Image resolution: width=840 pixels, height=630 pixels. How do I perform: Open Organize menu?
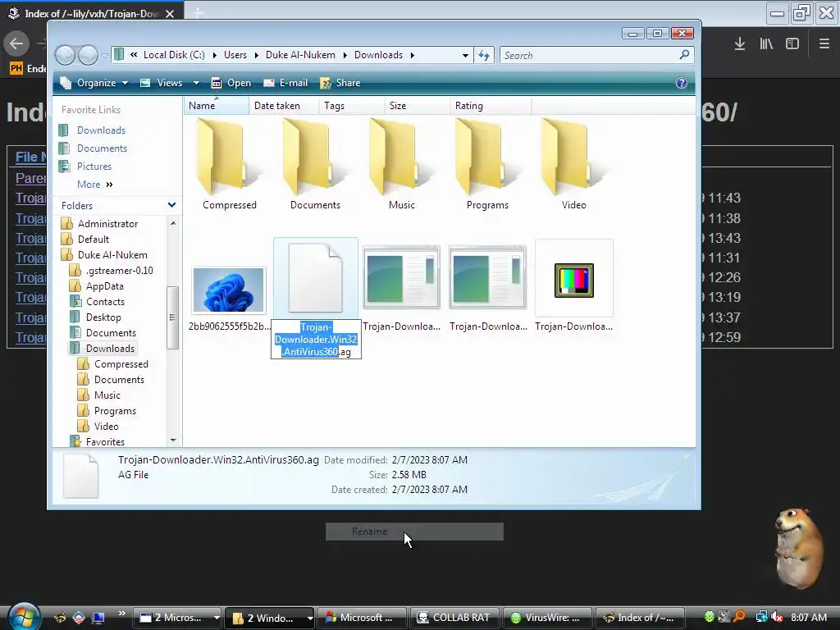pyautogui.click(x=94, y=83)
